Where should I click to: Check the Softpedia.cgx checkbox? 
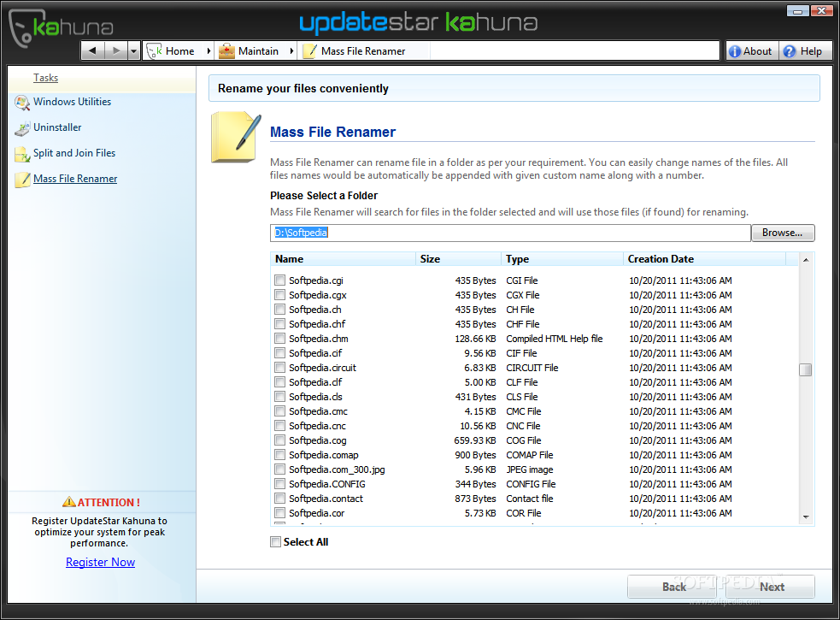click(x=279, y=294)
